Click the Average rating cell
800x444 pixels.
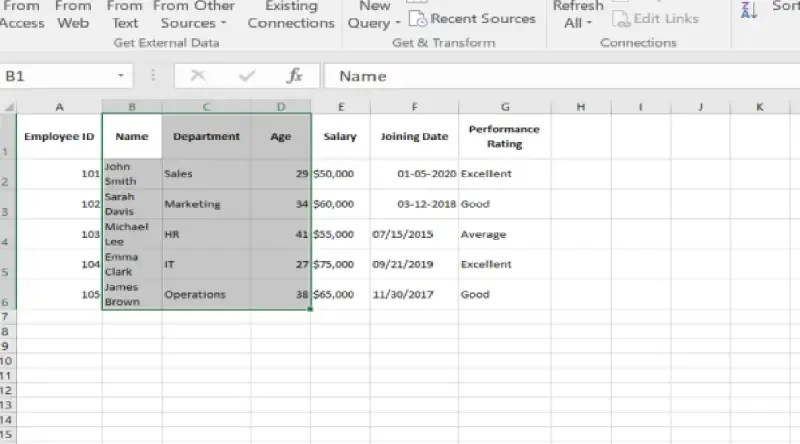pyautogui.click(x=505, y=234)
